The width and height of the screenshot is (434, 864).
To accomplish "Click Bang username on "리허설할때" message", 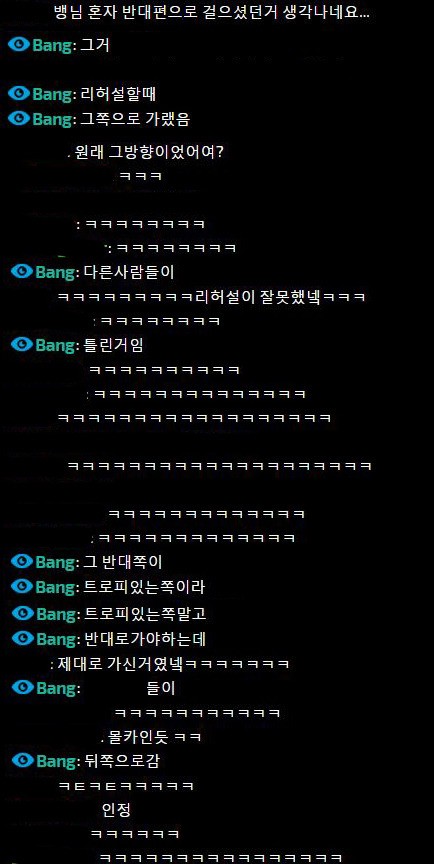I will (x=53, y=94).
